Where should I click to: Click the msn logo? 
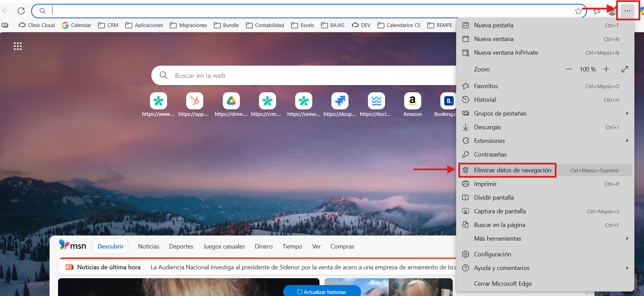[72, 245]
